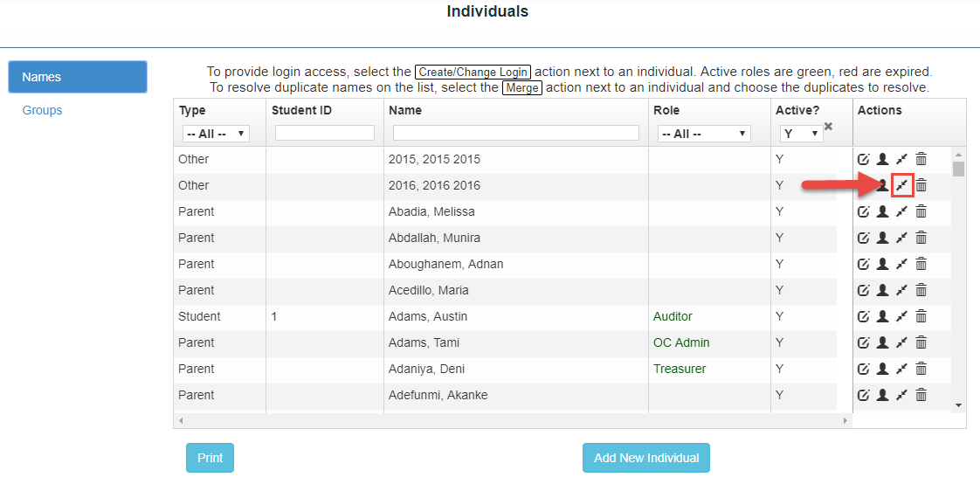The height and width of the screenshot is (477, 980).
Task: Click the edit icon for Abadia, Melissa
Action: 863,211
